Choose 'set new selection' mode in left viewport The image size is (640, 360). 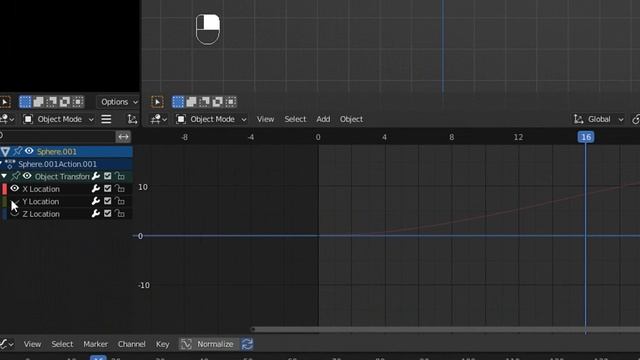tap(25, 102)
